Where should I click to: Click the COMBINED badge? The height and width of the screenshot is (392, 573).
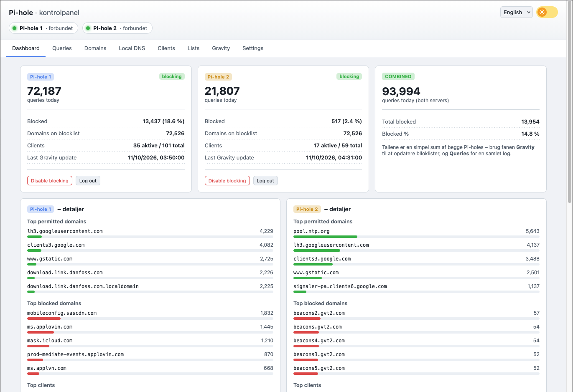[x=398, y=76]
